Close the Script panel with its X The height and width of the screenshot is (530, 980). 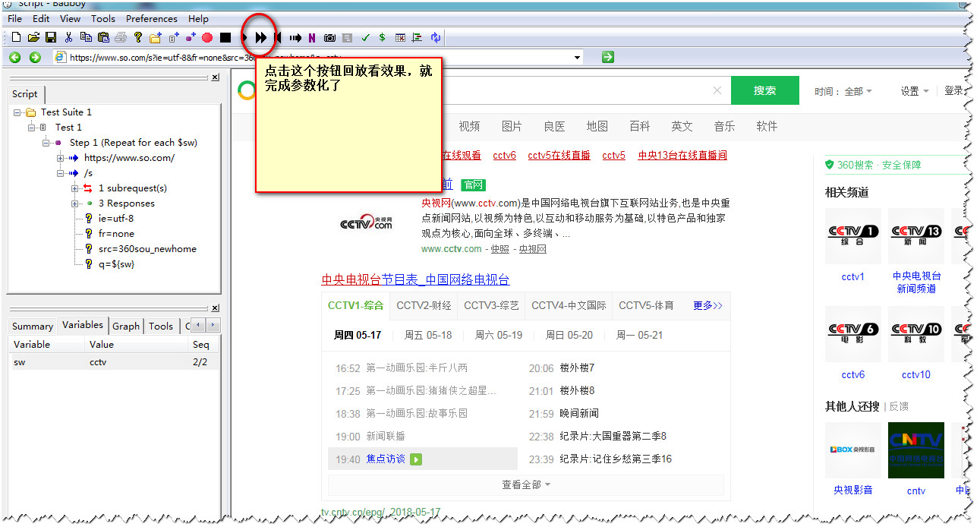[215, 77]
